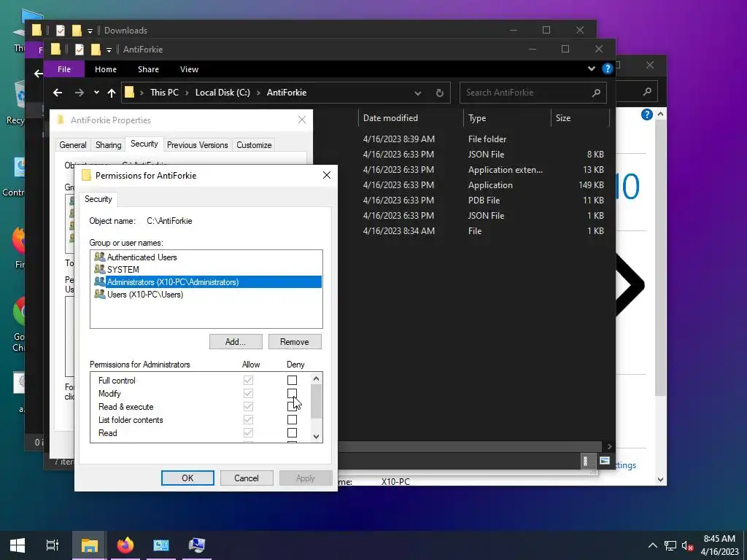This screenshot has width=747, height=560.
Task: Click the search magnifier in AntiForkie search box
Action: pyautogui.click(x=596, y=93)
